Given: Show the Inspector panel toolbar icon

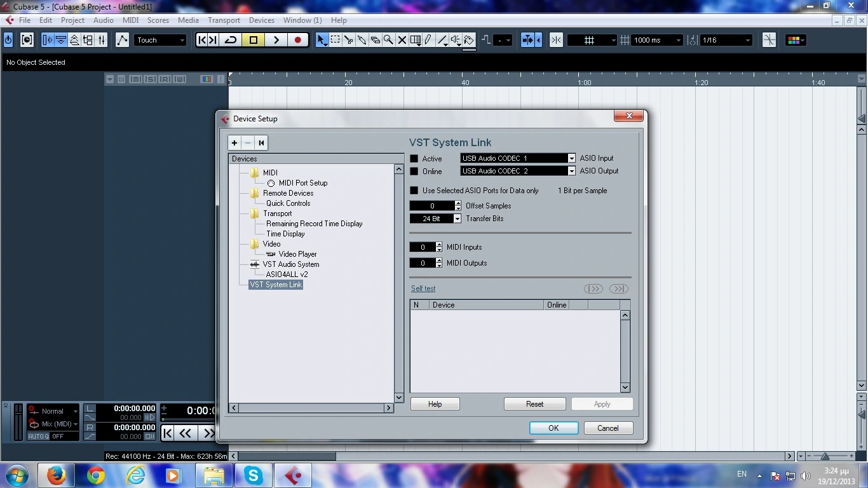Looking at the screenshot, I should point(48,40).
